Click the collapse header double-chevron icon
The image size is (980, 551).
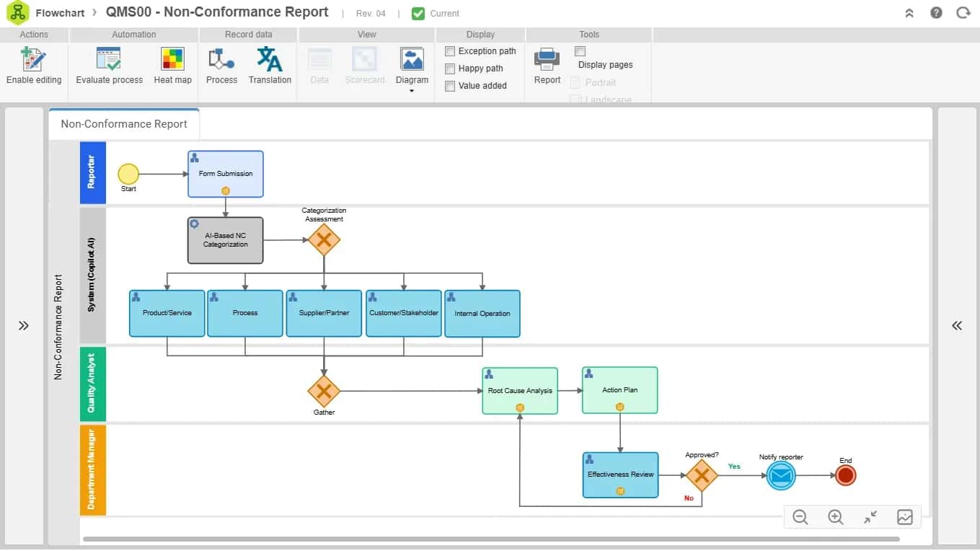[x=909, y=13]
